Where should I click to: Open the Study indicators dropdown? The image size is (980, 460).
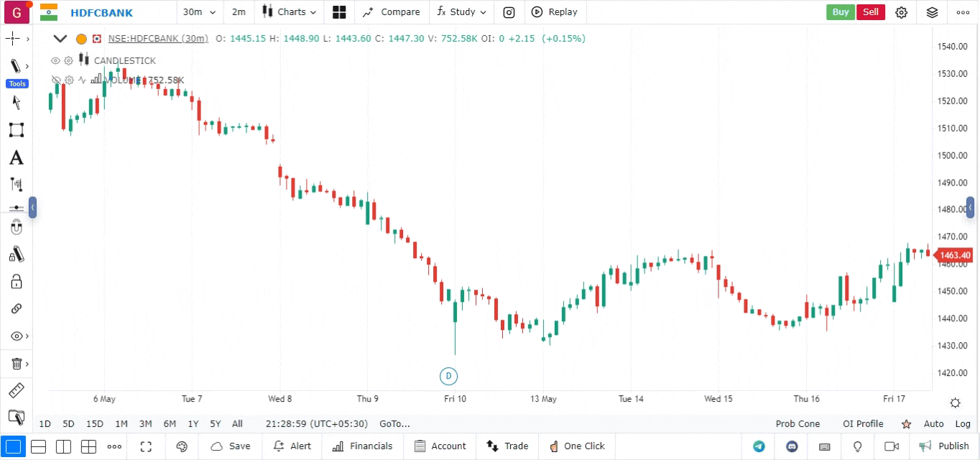coord(461,12)
